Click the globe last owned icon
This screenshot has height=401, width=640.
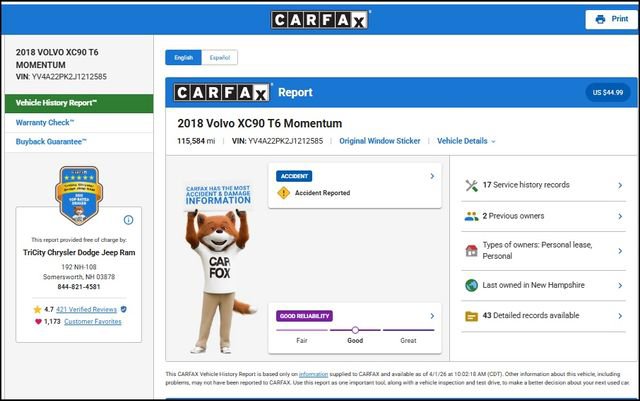[471, 285]
